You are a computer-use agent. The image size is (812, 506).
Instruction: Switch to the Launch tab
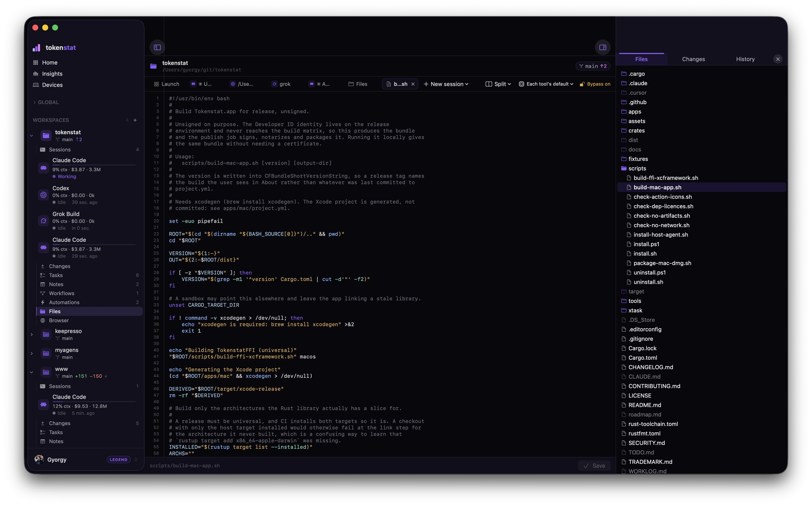click(166, 84)
